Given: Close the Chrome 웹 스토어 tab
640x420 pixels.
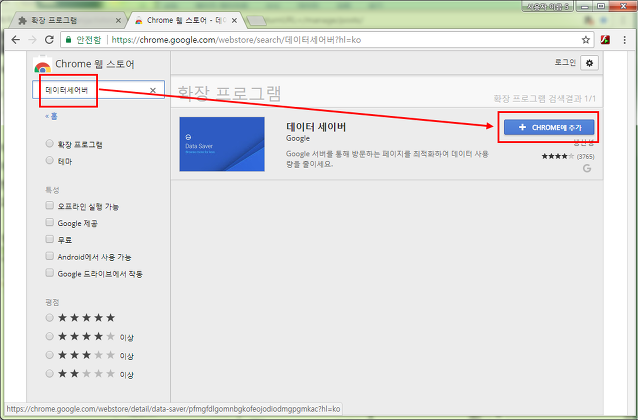Looking at the screenshot, I should click(234, 20).
